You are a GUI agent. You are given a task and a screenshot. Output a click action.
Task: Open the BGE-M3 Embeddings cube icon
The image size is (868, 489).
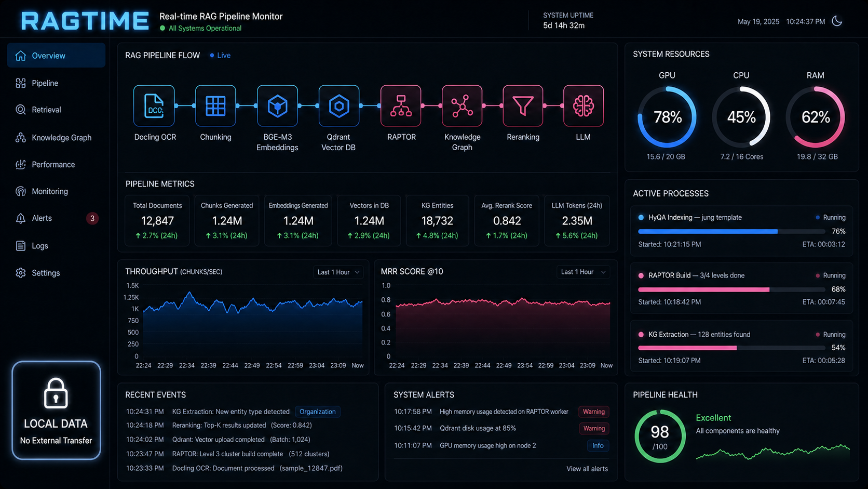277,106
